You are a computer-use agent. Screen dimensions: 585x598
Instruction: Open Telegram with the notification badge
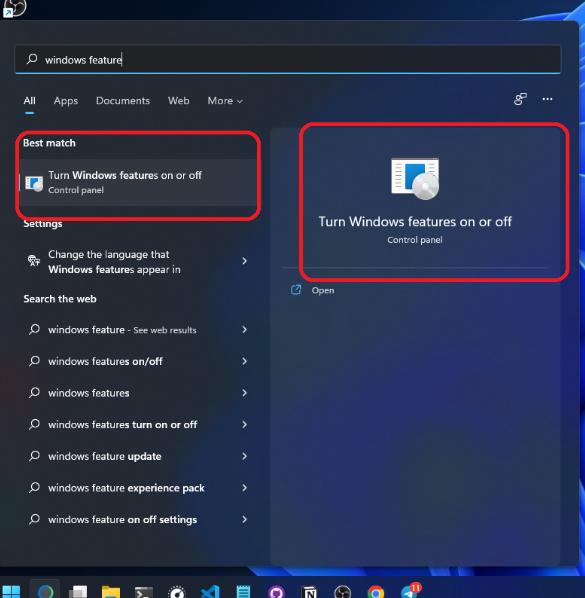[410, 591]
